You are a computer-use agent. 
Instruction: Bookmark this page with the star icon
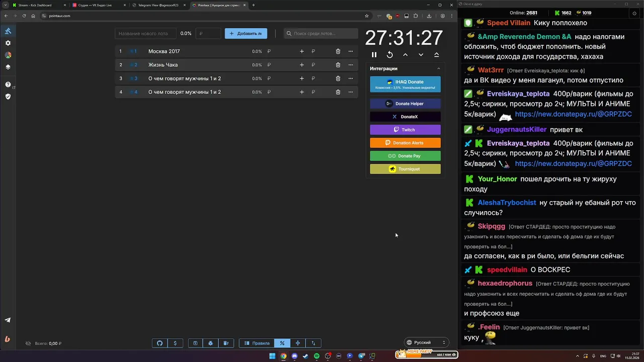click(x=367, y=16)
